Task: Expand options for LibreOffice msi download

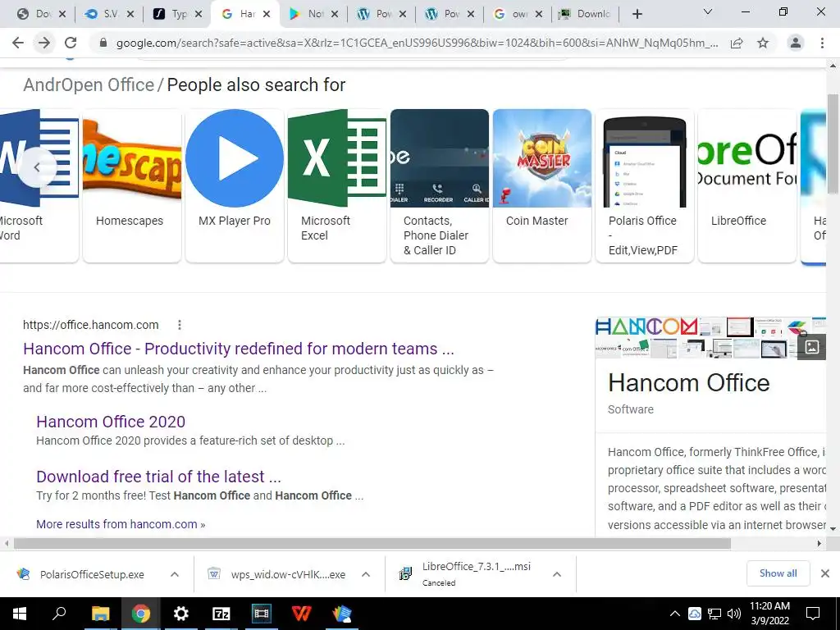Action: click(557, 574)
